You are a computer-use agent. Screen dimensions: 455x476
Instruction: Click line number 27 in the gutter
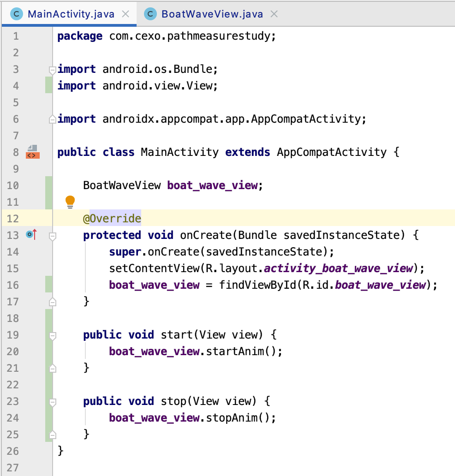coord(13,468)
